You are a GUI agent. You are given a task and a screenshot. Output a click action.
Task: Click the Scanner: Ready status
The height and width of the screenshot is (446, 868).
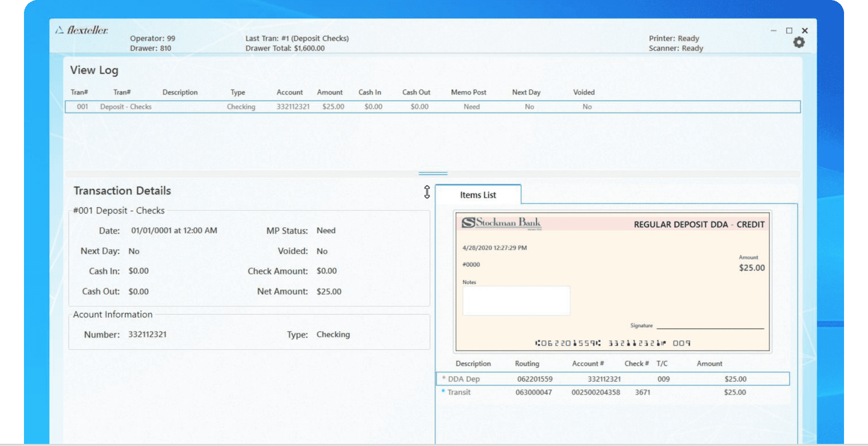(676, 48)
